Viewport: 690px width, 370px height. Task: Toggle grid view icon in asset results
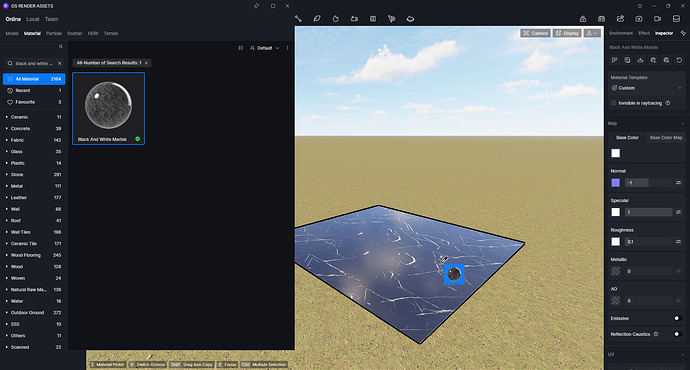click(241, 48)
